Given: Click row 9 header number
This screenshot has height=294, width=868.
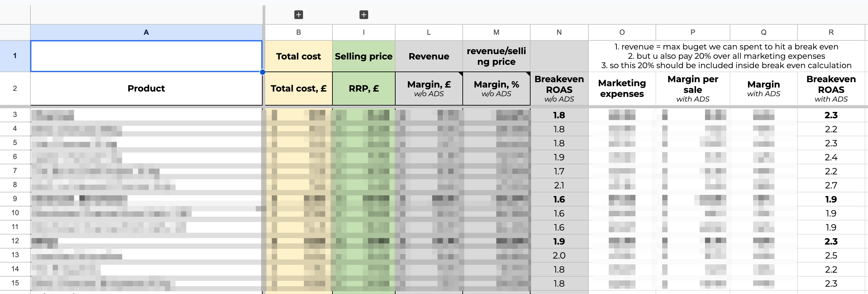Looking at the screenshot, I should pyautogui.click(x=15, y=199).
